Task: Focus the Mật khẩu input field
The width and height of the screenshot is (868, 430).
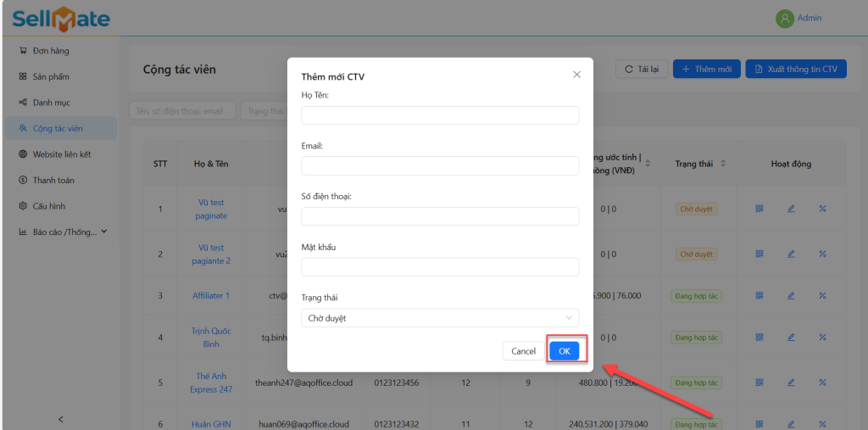Action: (440, 267)
